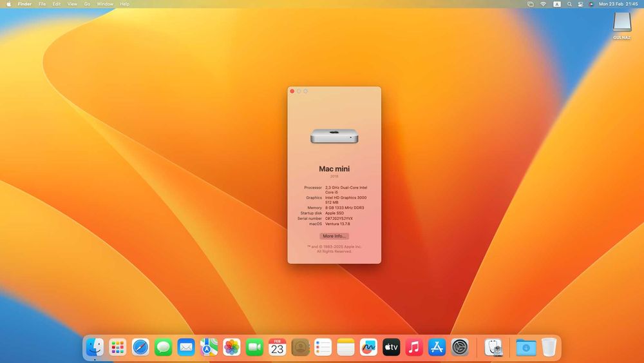The height and width of the screenshot is (363, 644).
Task: Open Freeform app in the Dock
Action: tap(368, 348)
